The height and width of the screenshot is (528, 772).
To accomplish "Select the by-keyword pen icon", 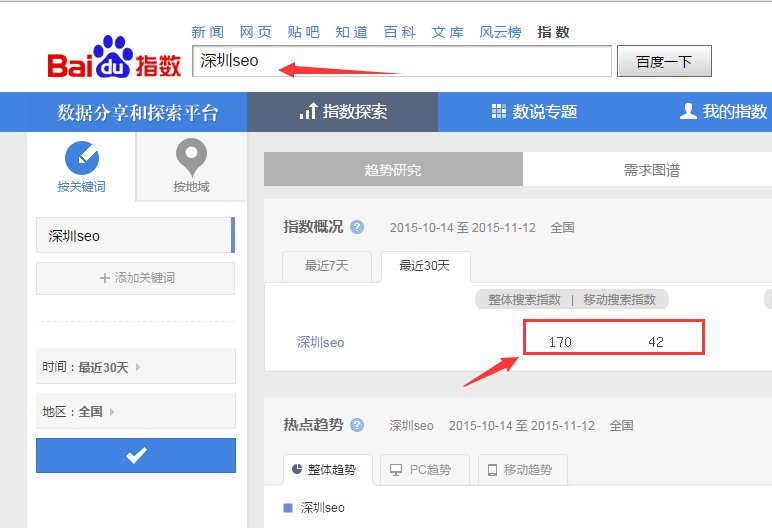I will click(82, 158).
